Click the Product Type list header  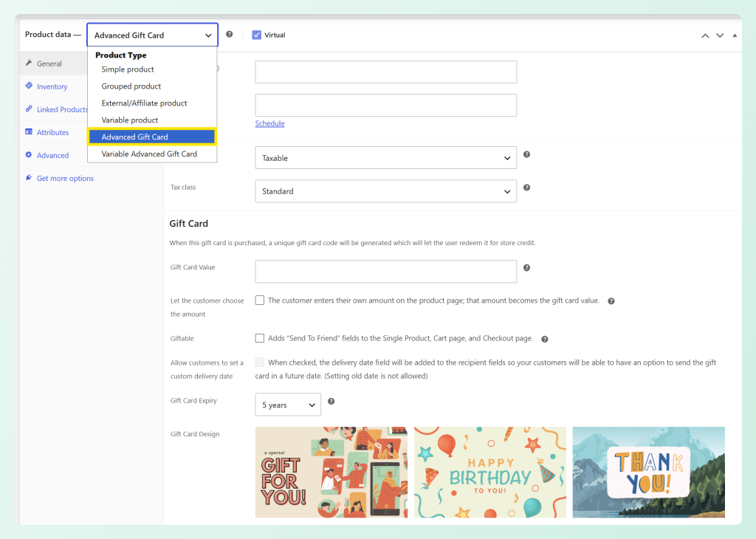[x=121, y=55]
